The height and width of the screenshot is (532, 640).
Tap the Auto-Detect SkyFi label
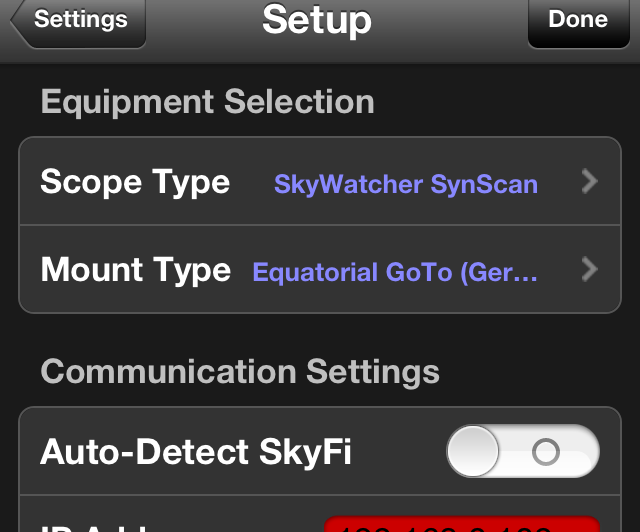tap(196, 452)
